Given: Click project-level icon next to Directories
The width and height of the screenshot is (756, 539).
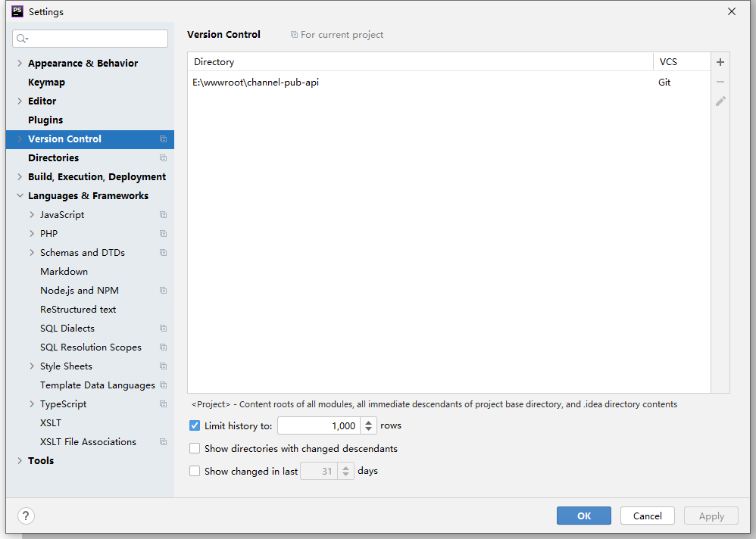Looking at the screenshot, I should pos(163,158).
